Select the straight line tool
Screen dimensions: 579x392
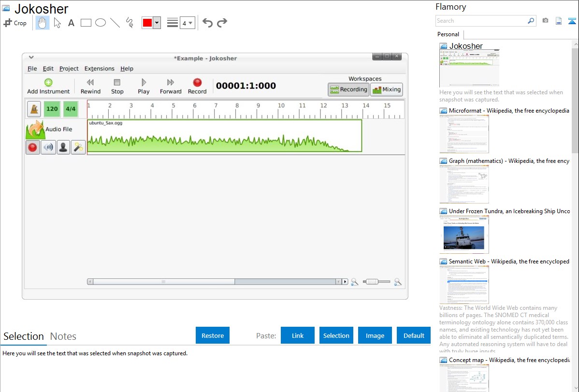pyautogui.click(x=115, y=23)
